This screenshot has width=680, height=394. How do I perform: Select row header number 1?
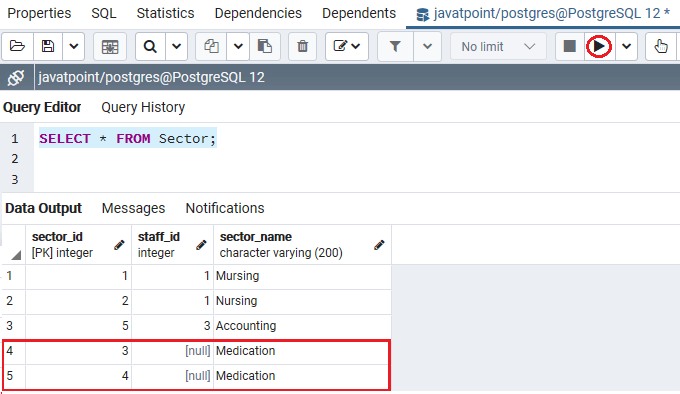(13, 276)
